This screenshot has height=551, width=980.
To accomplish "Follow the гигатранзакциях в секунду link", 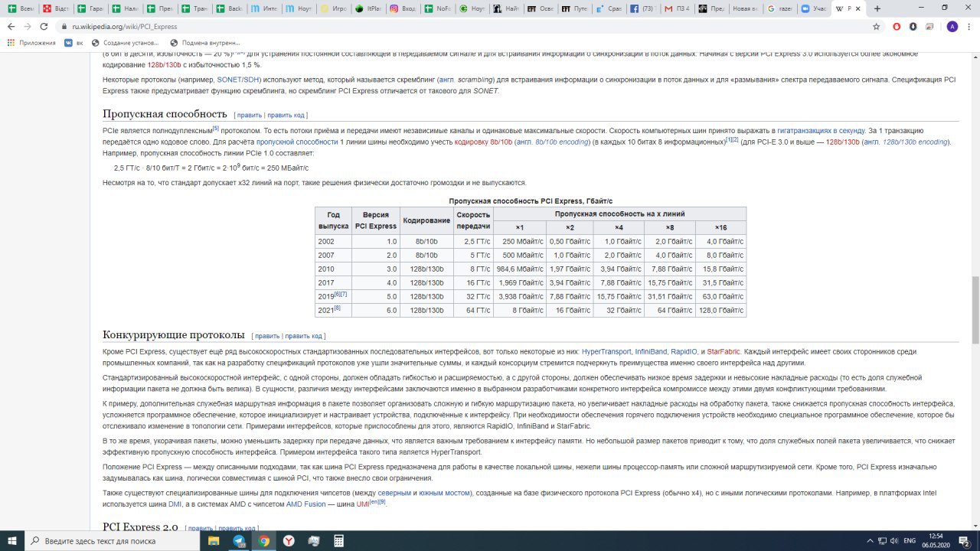I will point(822,130).
